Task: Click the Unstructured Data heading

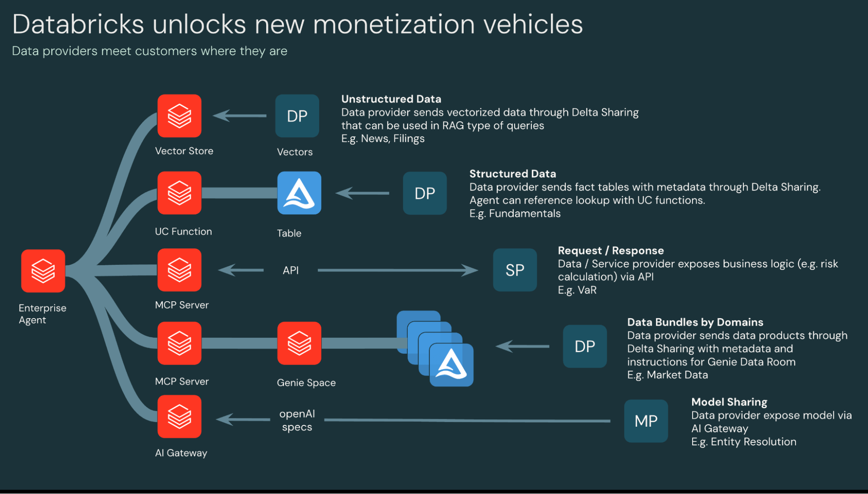Action: pyautogui.click(x=391, y=99)
